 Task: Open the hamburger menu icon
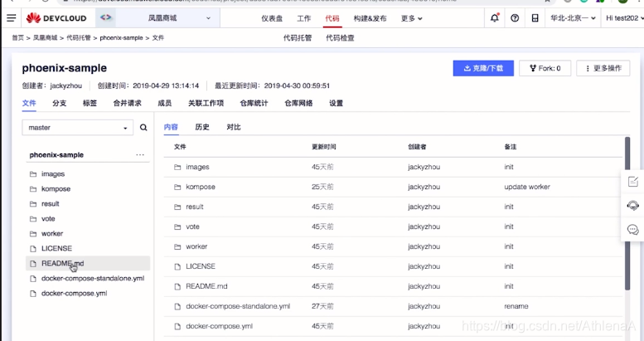pos(11,18)
